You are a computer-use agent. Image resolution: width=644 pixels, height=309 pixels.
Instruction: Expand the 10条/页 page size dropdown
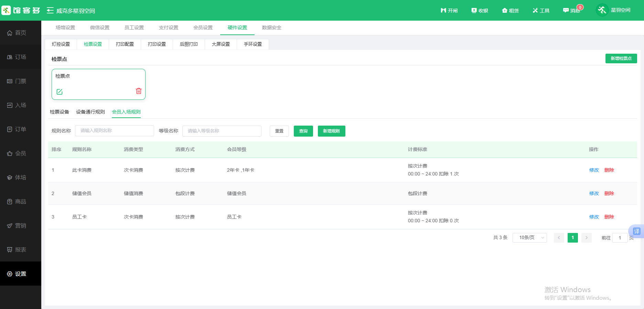529,238
